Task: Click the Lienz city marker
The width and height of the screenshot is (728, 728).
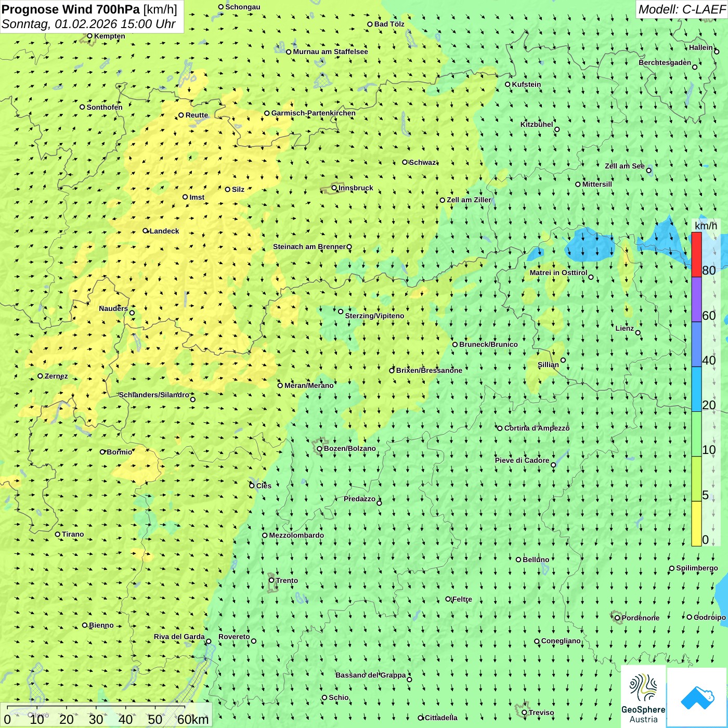Action: [x=638, y=333]
